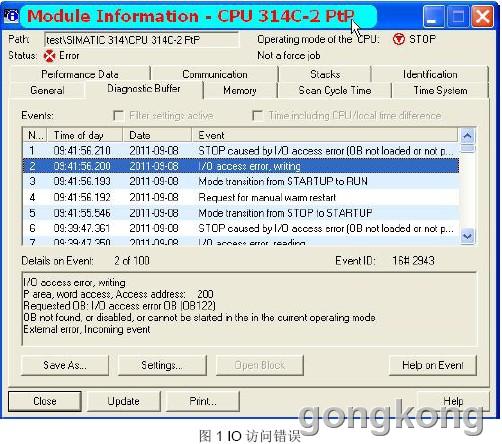Click the Event ID value 16# 2943

413,260
